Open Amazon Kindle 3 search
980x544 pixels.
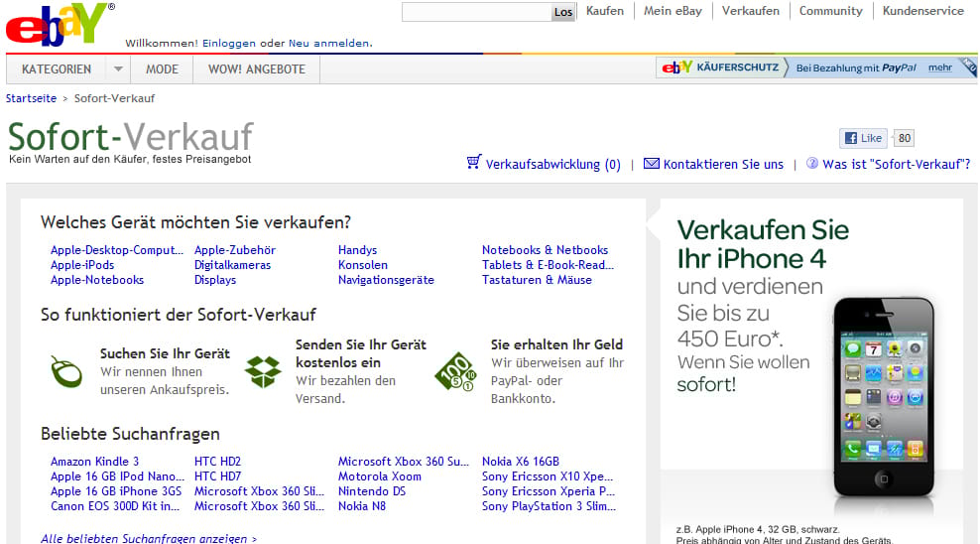[x=95, y=462]
